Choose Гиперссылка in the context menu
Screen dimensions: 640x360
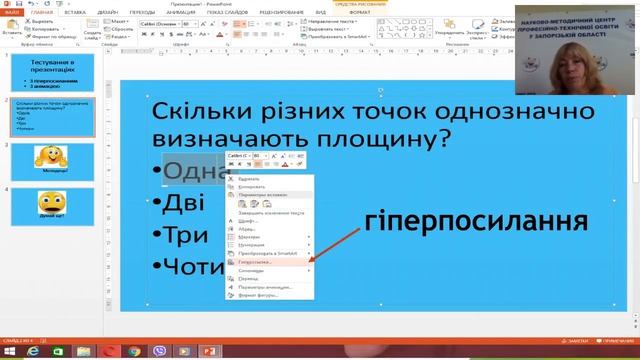pyautogui.click(x=269, y=262)
